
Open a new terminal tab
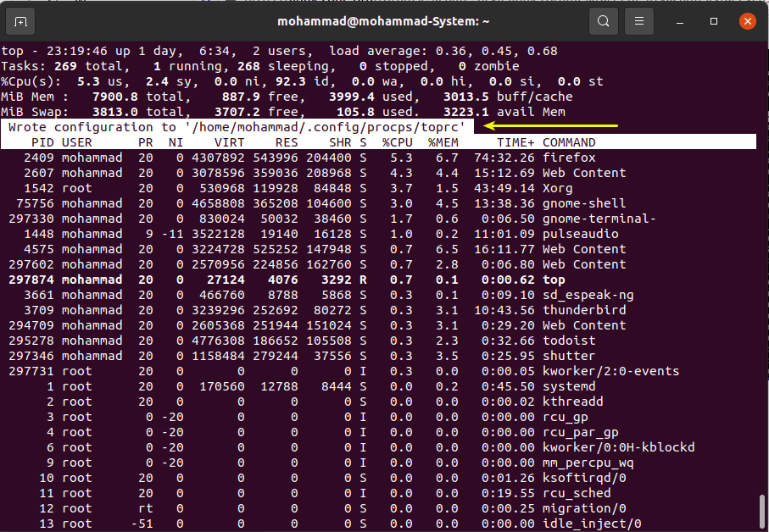tap(21, 20)
